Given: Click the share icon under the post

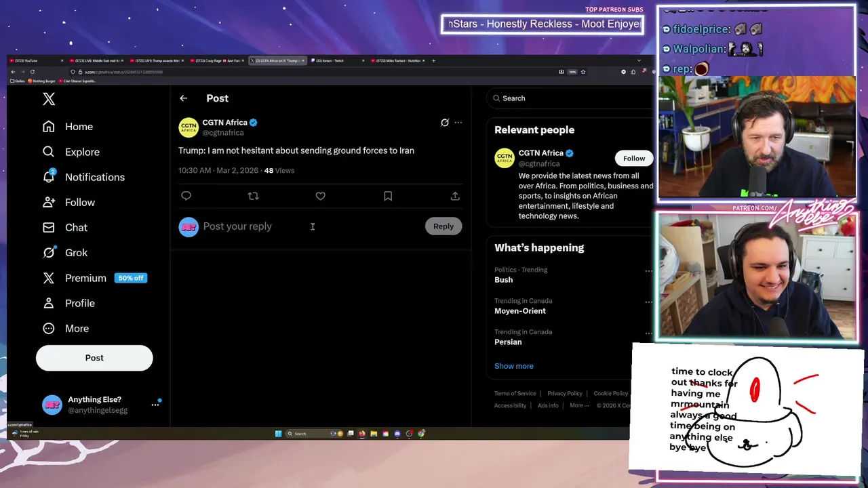Looking at the screenshot, I should pos(455,196).
